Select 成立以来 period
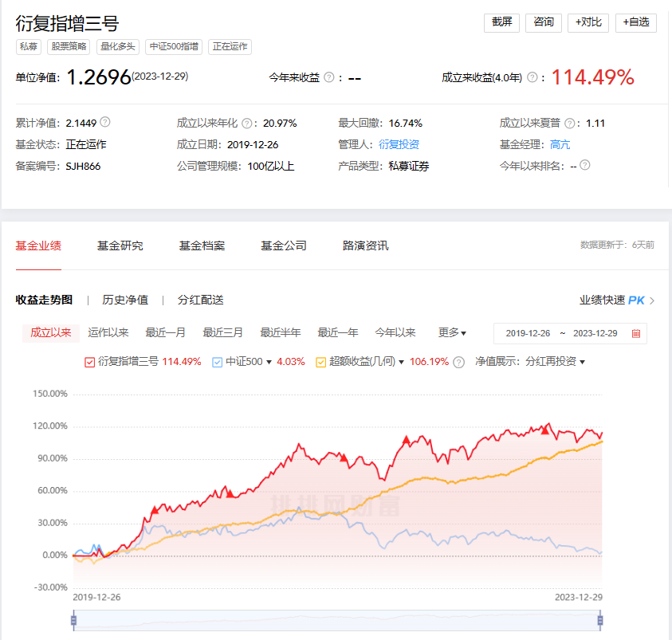672x640 pixels. tap(50, 333)
